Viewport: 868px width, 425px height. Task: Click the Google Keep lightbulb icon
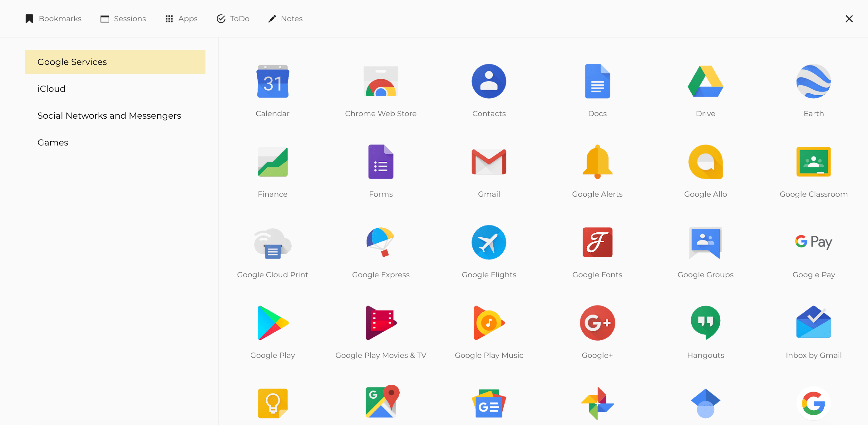pos(273,403)
